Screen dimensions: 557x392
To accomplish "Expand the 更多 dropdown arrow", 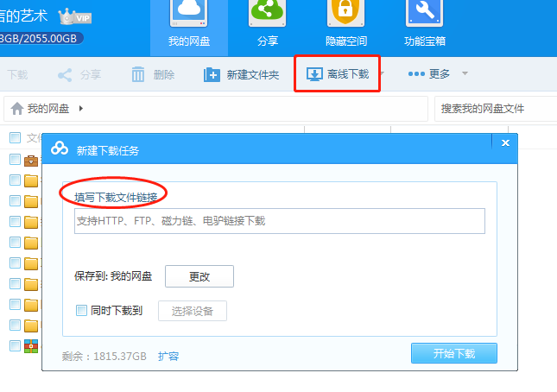I will 465,73.
